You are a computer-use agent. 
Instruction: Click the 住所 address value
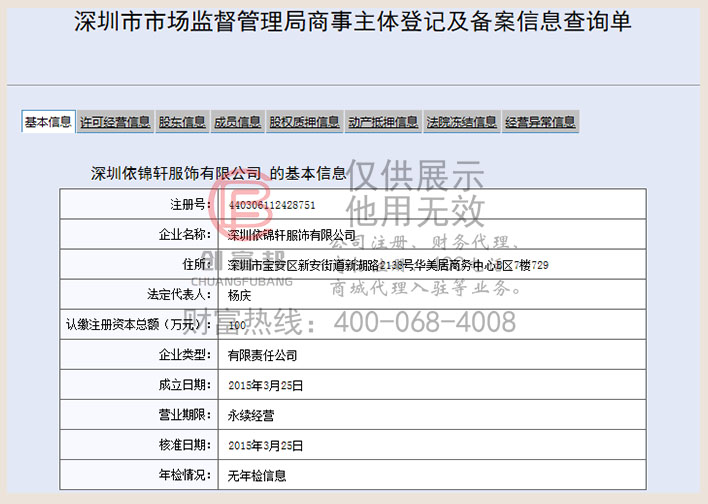click(x=388, y=265)
